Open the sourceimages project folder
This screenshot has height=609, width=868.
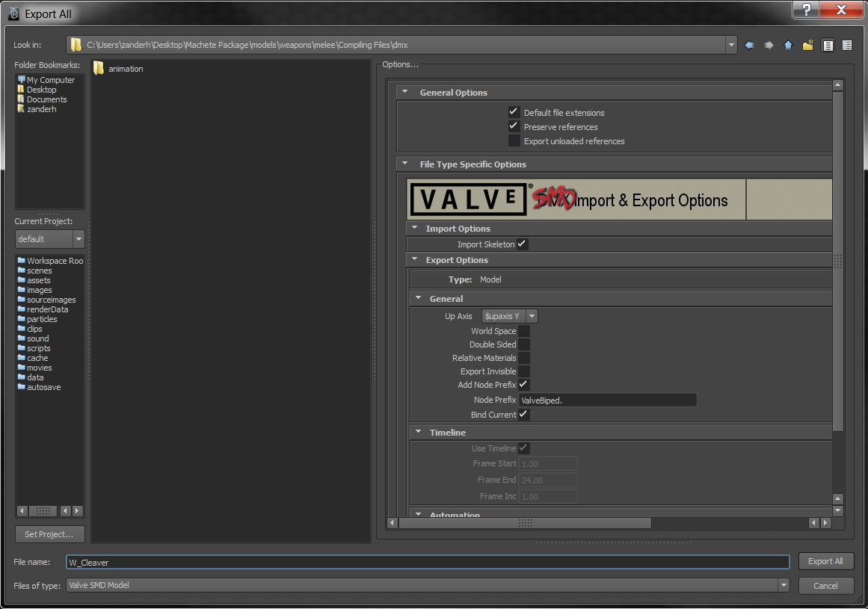(46, 300)
